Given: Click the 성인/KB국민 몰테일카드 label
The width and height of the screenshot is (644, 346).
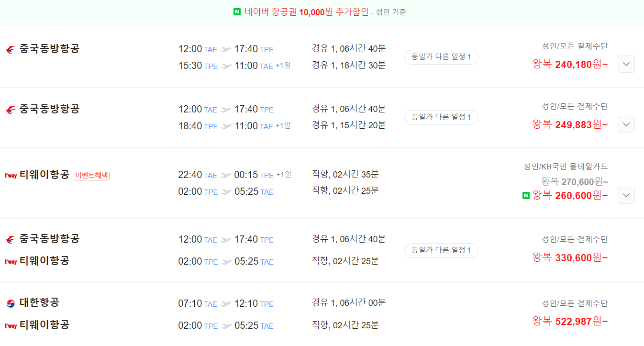Looking at the screenshot, I should click(565, 167).
